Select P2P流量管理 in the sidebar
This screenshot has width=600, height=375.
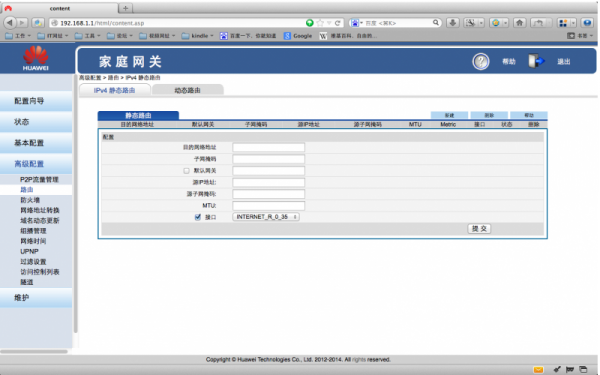pos(39,179)
